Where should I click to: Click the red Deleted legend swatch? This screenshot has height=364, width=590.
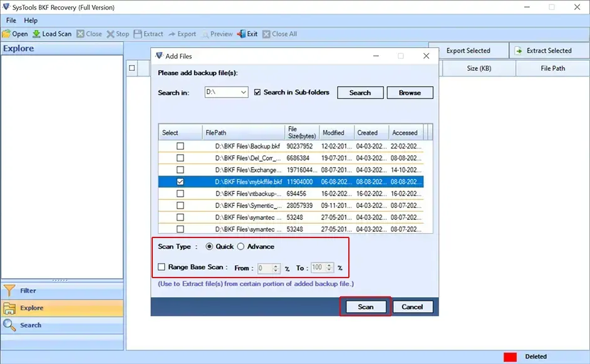(x=510, y=356)
